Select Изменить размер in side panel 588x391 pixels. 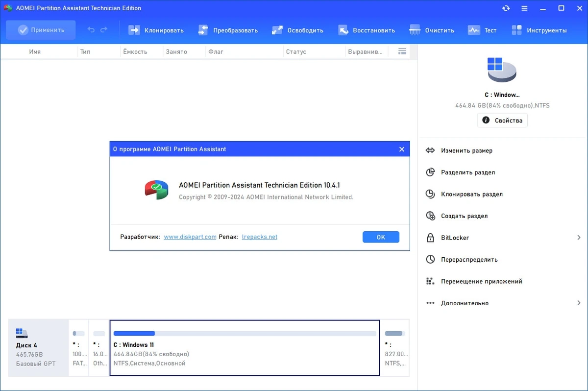[466, 150]
